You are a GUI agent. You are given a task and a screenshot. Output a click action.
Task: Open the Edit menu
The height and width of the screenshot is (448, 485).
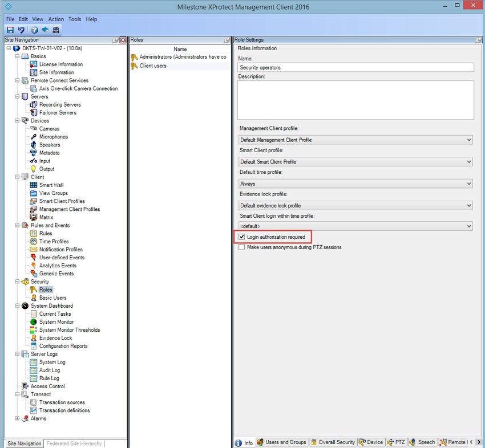click(23, 19)
